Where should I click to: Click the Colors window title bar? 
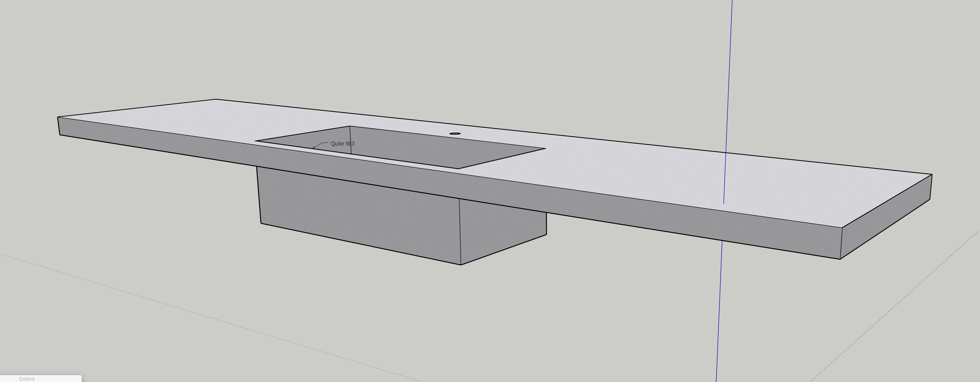click(x=27, y=379)
